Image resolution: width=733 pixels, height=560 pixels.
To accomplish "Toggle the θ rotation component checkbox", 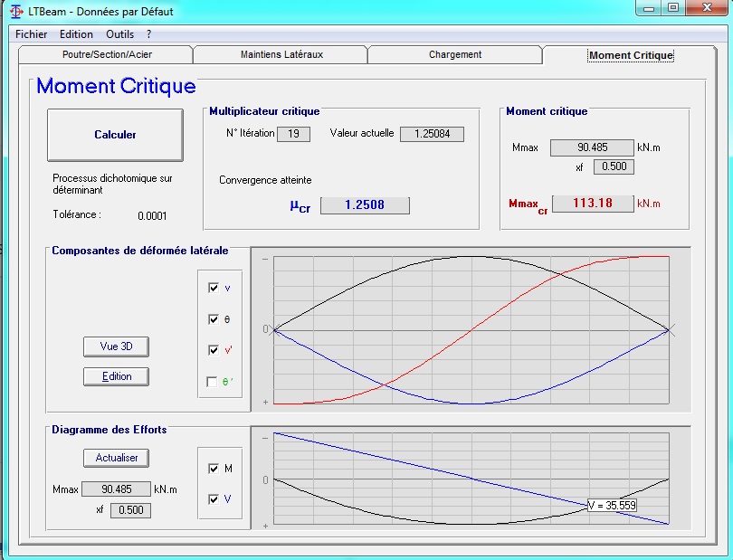I will tap(214, 319).
